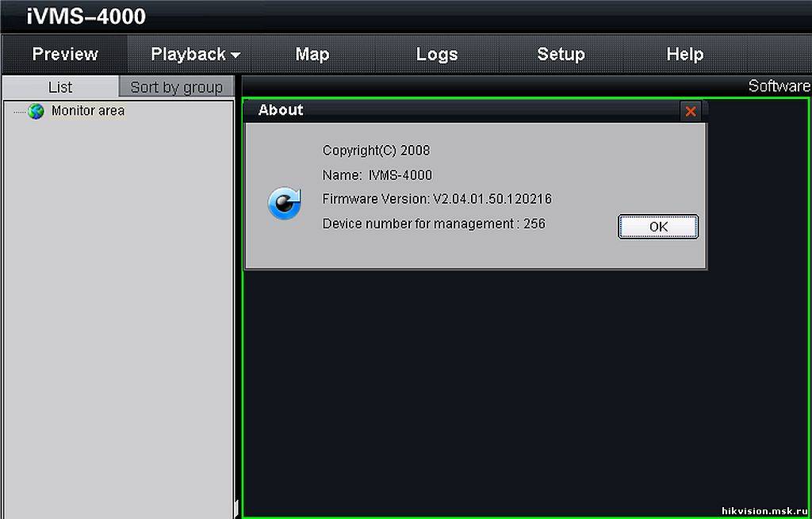Switch to the Map view
Image resolution: width=812 pixels, height=519 pixels.
pos(312,55)
